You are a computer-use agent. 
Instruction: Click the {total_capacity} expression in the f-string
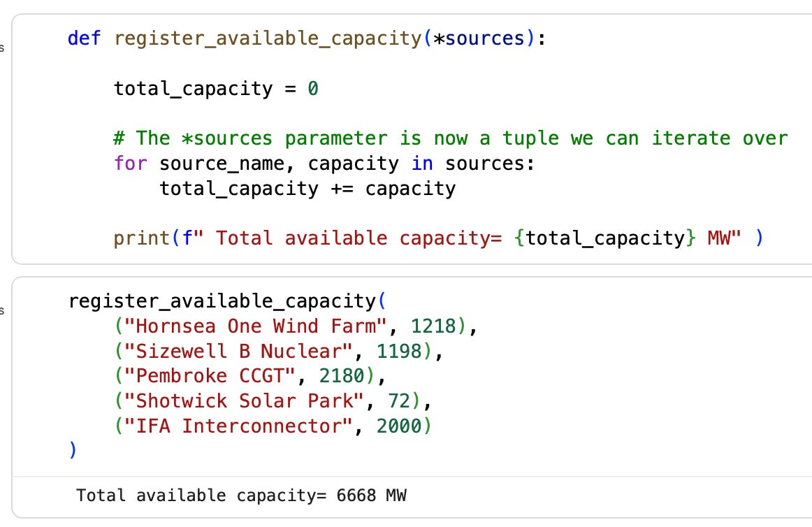(x=605, y=238)
